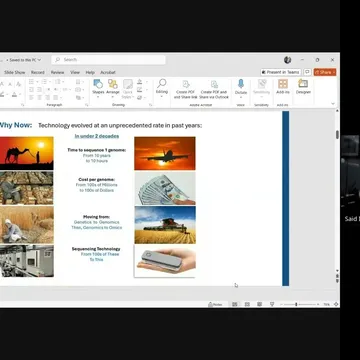Open the Paragraph dialog launcher
The height and width of the screenshot is (360, 360).
[87, 105]
